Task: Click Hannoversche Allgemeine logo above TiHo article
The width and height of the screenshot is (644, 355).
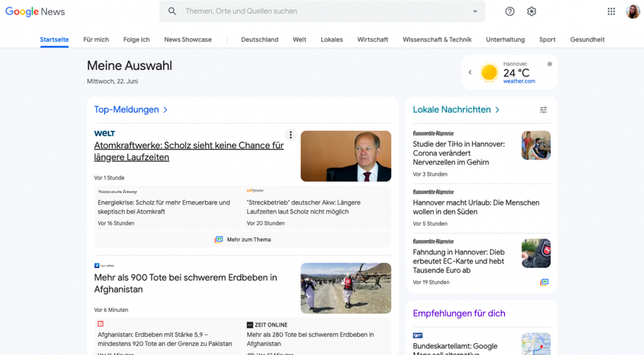Action: point(433,133)
